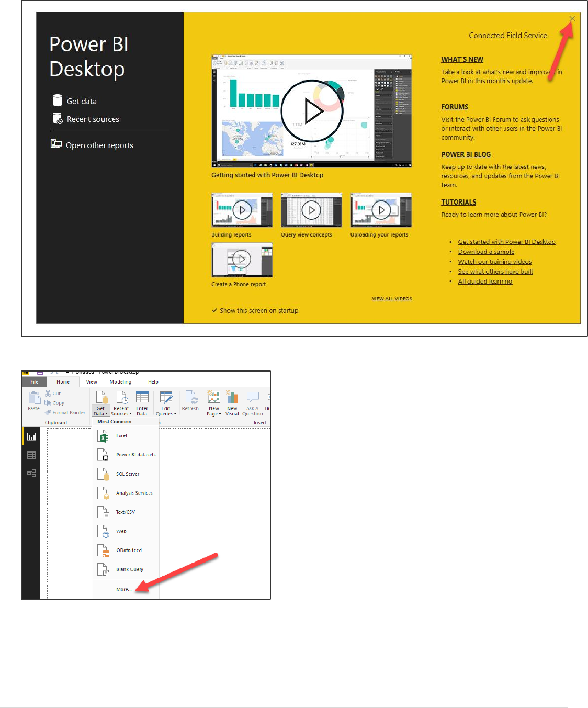The height and width of the screenshot is (708, 588).
Task: Switch to the View ribbon tab
Action: (92, 382)
